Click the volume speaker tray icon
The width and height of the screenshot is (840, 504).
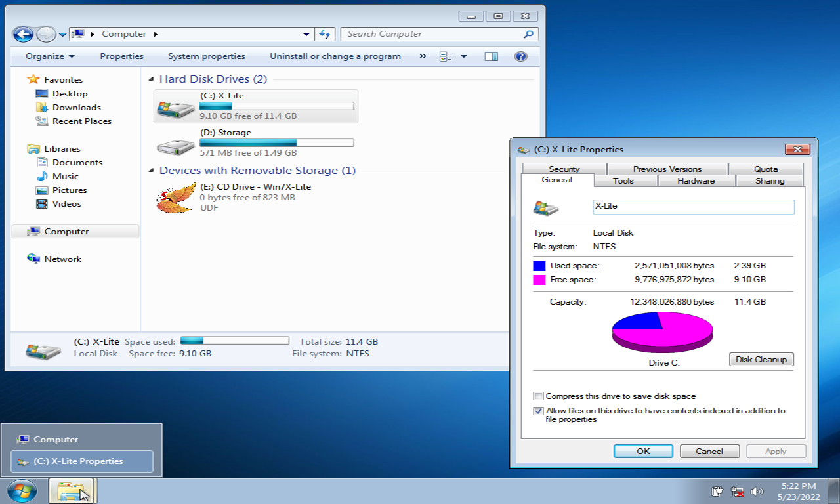click(757, 492)
